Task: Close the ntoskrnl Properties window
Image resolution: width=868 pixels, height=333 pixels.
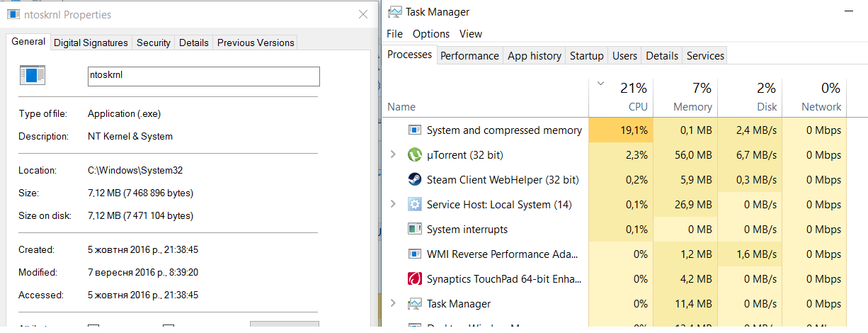Action: coord(363,14)
